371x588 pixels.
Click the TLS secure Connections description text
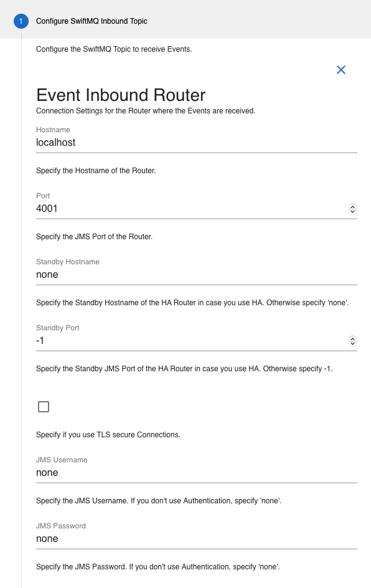tap(108, 435)
